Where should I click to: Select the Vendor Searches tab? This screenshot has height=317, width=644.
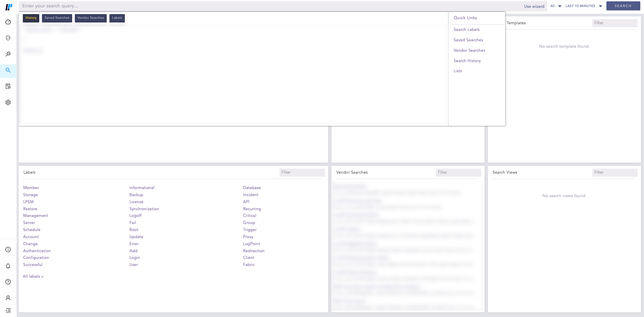coord(91,18)
